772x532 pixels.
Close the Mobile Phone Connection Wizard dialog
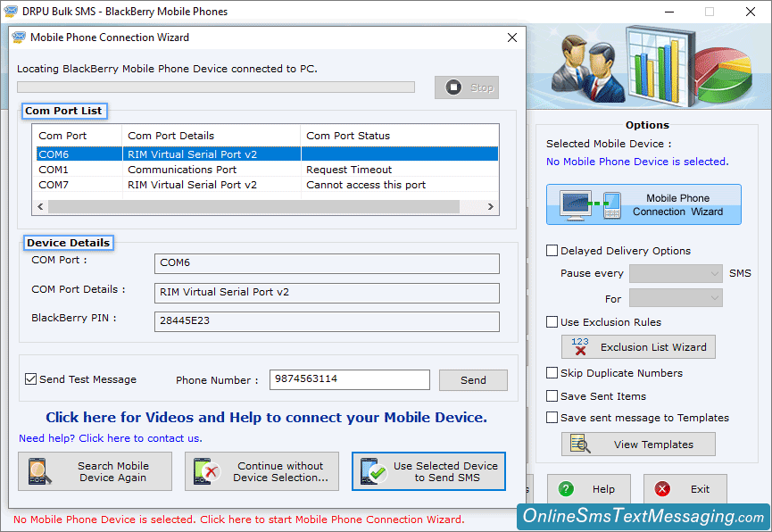(x=512, y=37)
